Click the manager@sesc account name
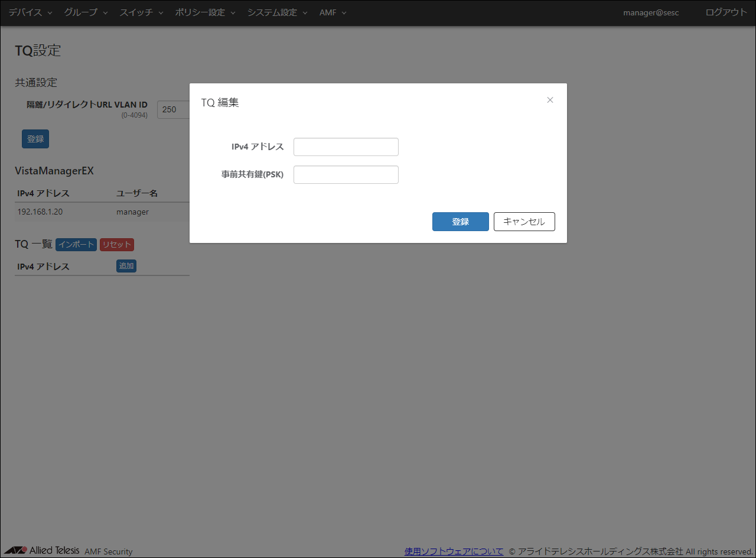 coord(651,12)
